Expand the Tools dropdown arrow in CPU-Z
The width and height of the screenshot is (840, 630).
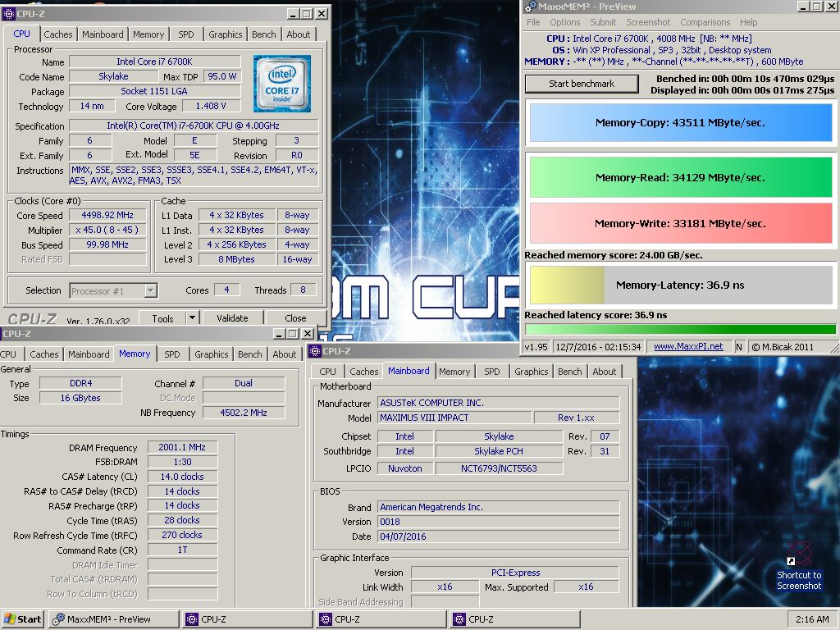(x=192, y=317)
